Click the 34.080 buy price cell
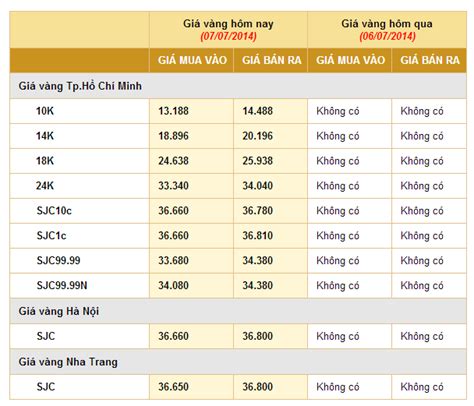The height and width of the screenshot is (406, 474). point(191,285)
